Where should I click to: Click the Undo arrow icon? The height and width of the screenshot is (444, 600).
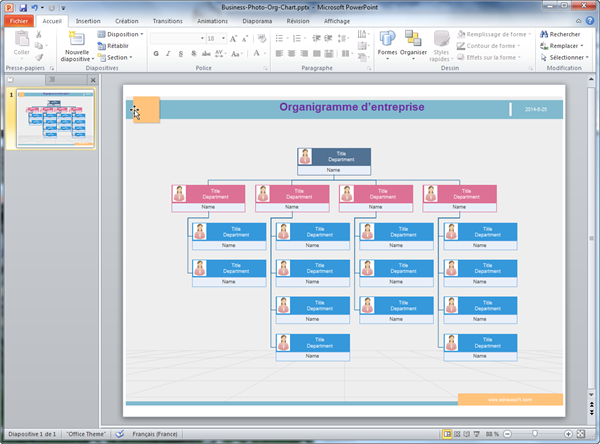tap(34, 6)
